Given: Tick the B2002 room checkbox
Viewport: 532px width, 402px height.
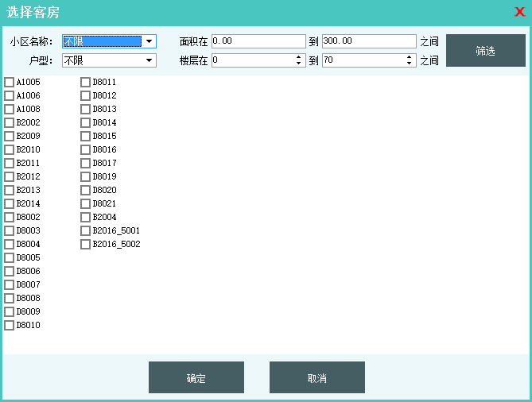Looking at the screenshot, I should click(10, 123).
